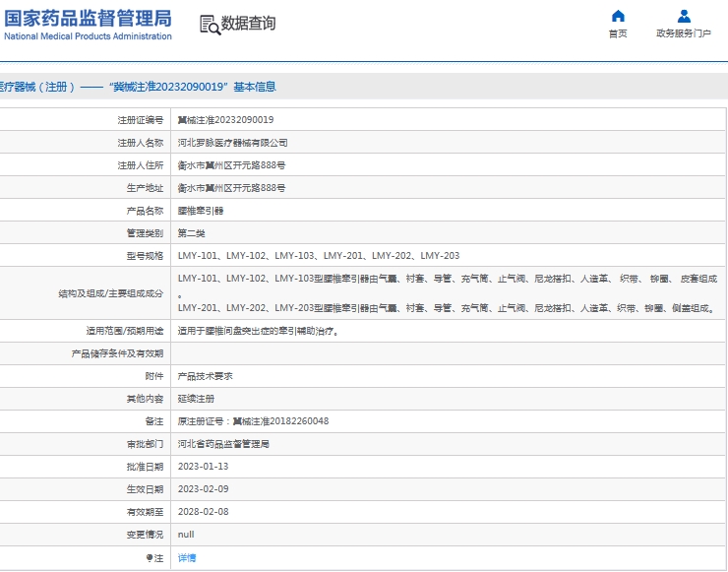Click 河北罗脉医疗器械有限公司 cell

[x=232, y=143]
